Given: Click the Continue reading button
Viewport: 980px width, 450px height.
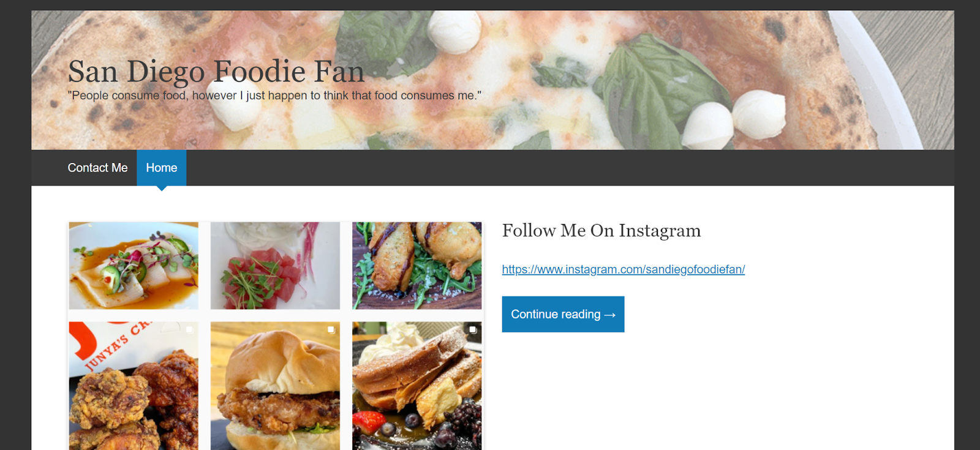Looking at the screenshot, I should [x=563, y=314].
